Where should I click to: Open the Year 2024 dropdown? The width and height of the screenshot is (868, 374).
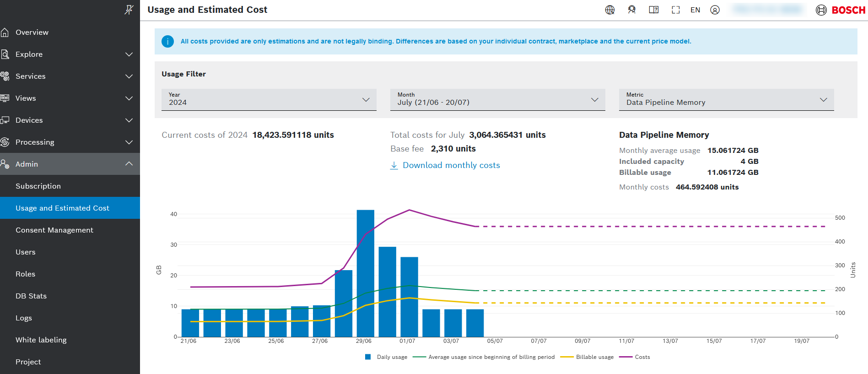pyautogui.click(x=269, y=99)
